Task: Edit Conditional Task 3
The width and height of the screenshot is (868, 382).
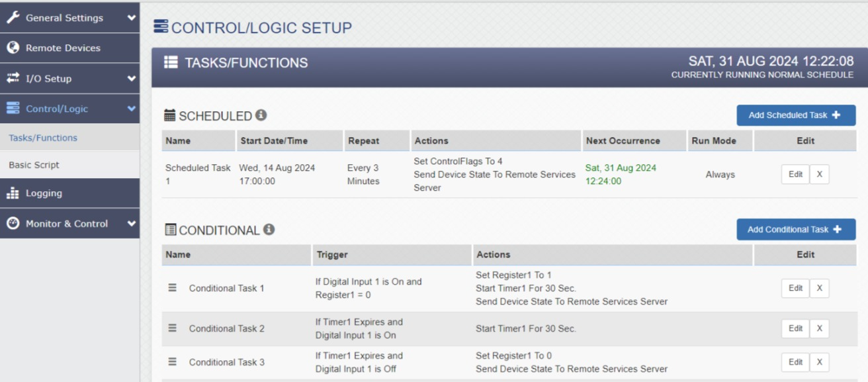Action: click(x=795, y=362)
